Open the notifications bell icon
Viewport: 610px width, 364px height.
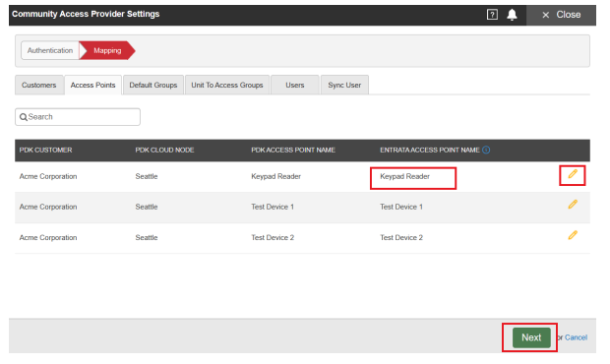tap(512, 15)
